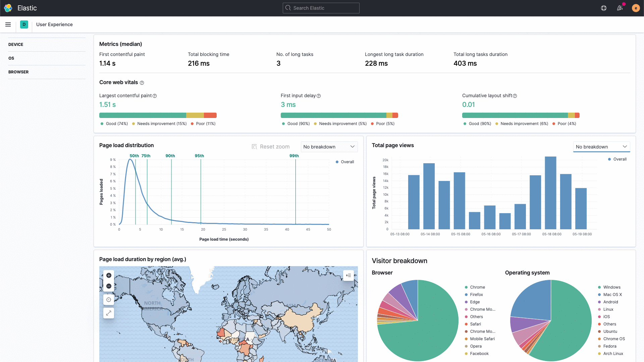Viewport: 644px width, 362px height.
Task: Click the Search Elastic input field
Action: 321,8
